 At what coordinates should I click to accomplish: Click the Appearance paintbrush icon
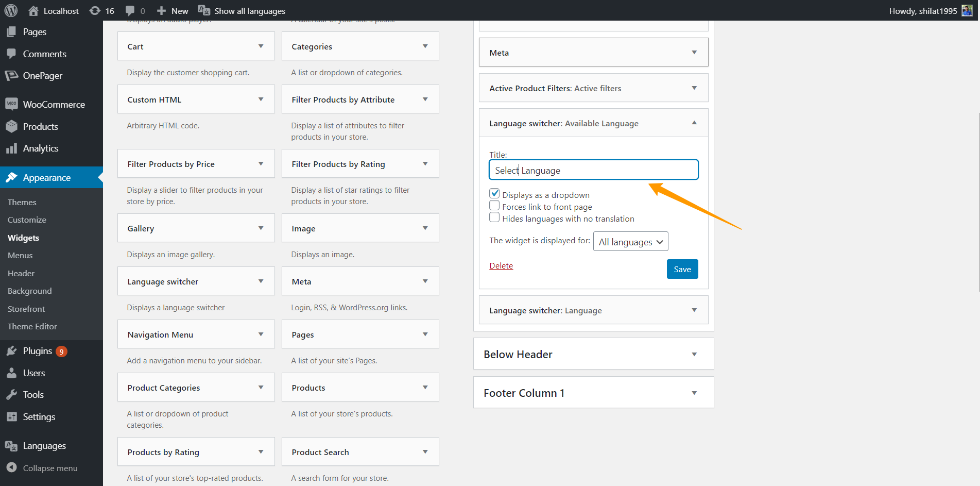tap(11, 178)
